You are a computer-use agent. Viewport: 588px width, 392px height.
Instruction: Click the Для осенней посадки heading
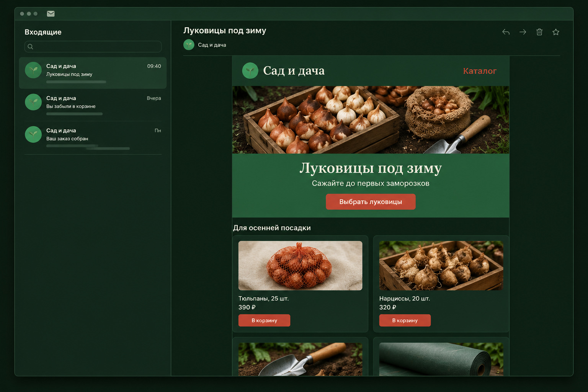[x=272, y=228]
